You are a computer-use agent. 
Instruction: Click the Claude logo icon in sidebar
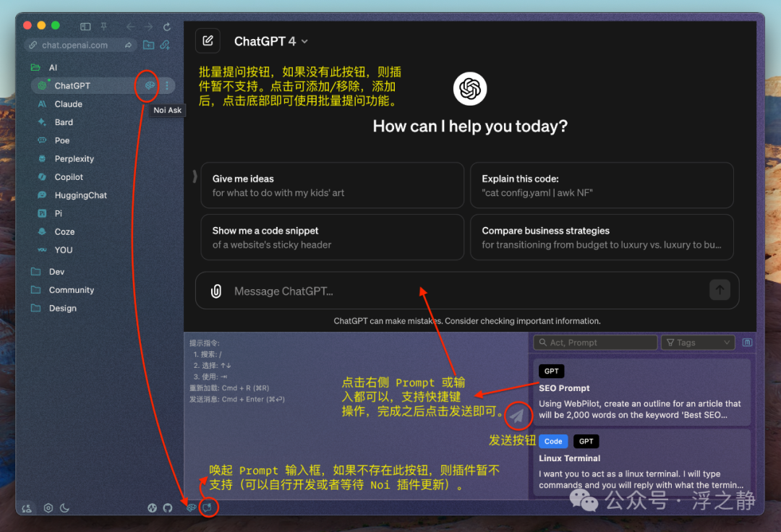[x=43, y=104]
